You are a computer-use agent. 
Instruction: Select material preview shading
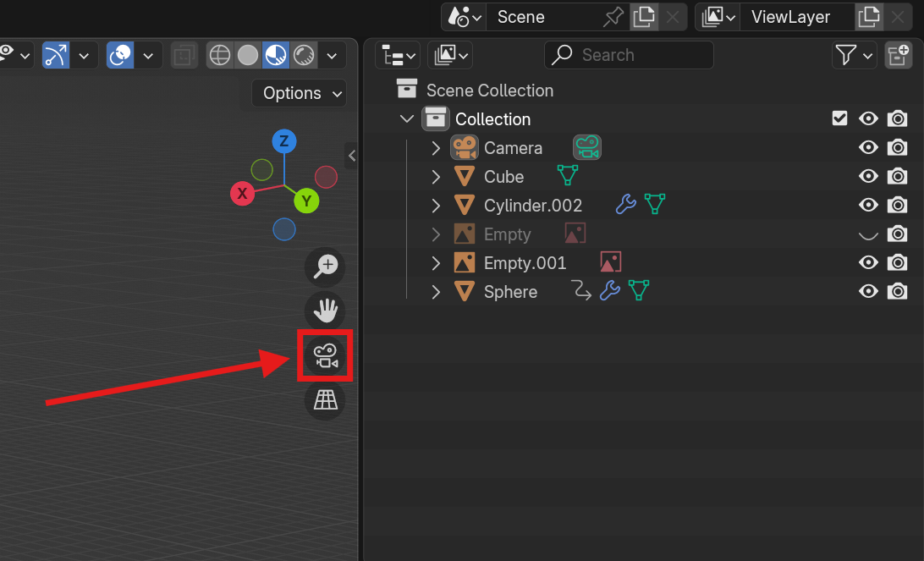click(275, 55)
